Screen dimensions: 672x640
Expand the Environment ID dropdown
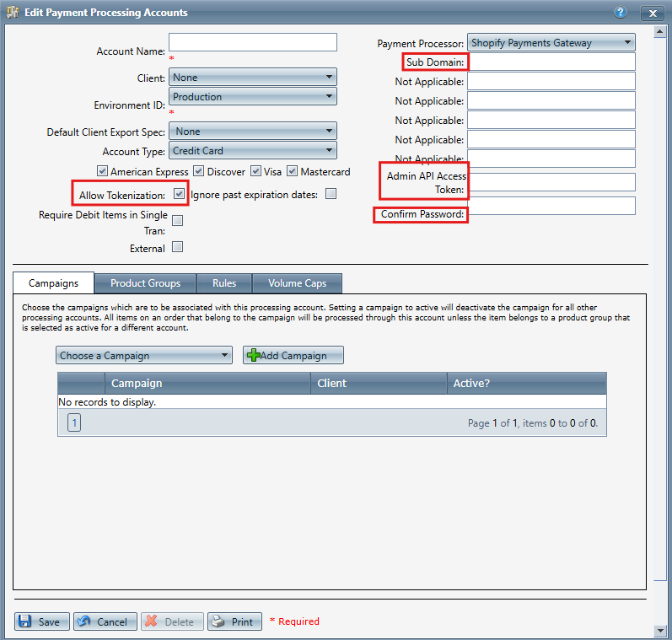click(253, 97)
